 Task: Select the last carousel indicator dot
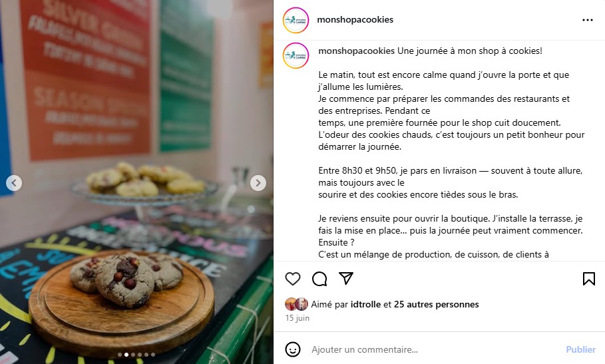[x=153, y=355]
